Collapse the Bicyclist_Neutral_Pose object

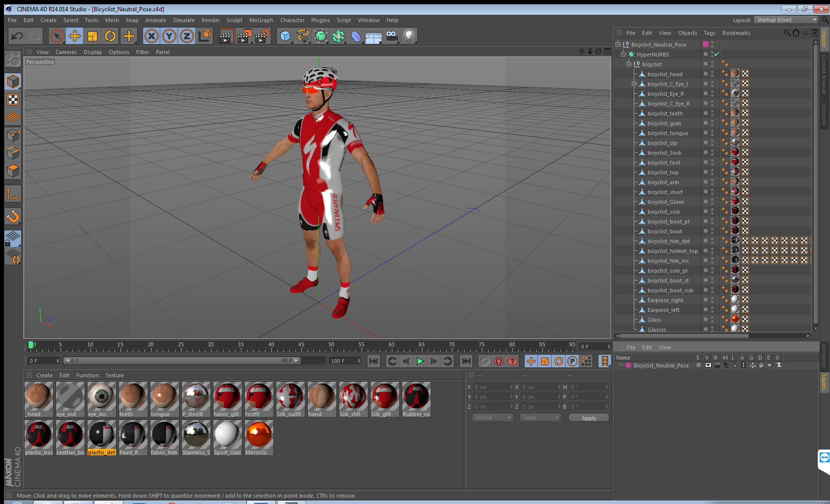[618, 44]
